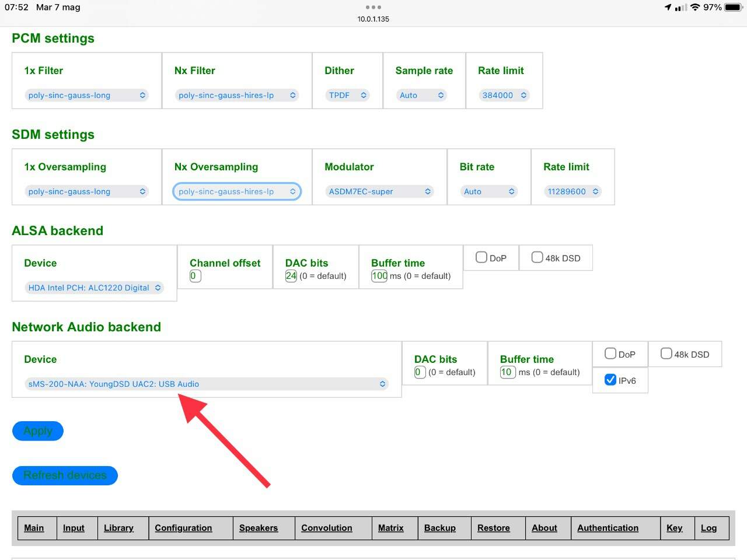This screenshot has width=747, height=560.
Task: Click the Network Audio Buffer time field
Action: click(508, 372)
